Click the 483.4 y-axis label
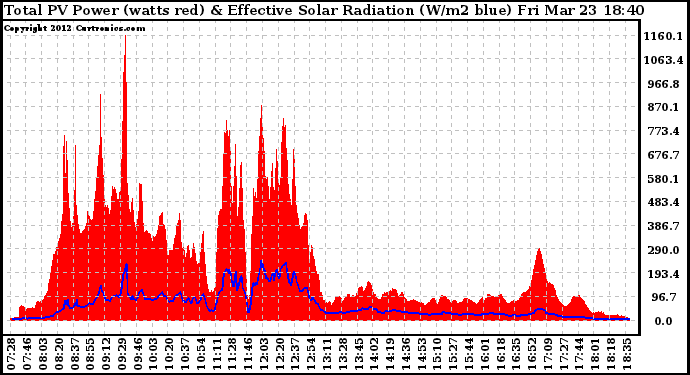Image resolution: width=690 pixels, height=375 pixels. click(x=663, y=202)
